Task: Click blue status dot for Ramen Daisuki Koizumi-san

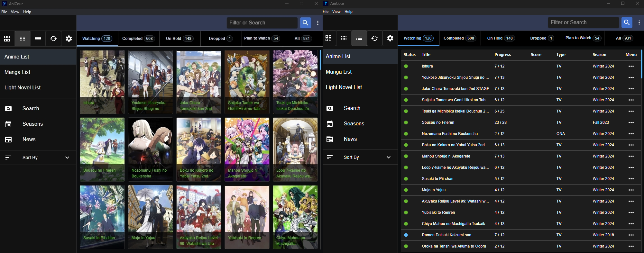Action: [x=406, y=235]
